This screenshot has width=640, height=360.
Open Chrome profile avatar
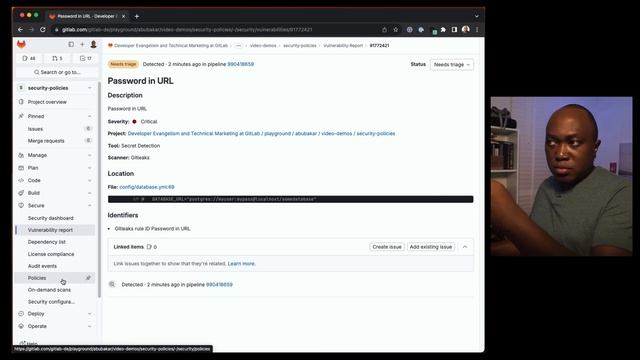(466, 29)
